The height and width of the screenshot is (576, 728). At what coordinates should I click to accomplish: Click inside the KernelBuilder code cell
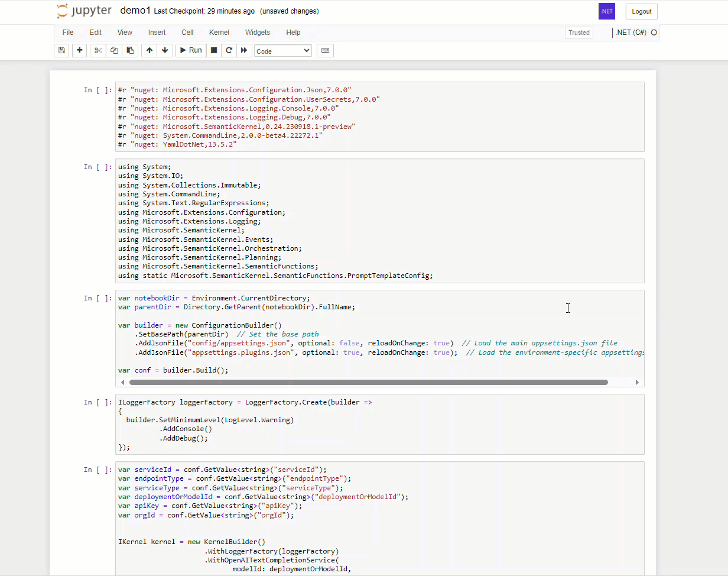point(379,519)
